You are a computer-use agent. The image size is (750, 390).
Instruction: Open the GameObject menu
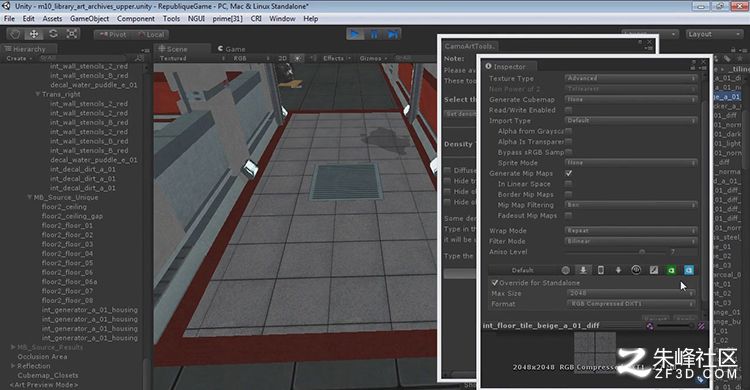pos(89,19)
